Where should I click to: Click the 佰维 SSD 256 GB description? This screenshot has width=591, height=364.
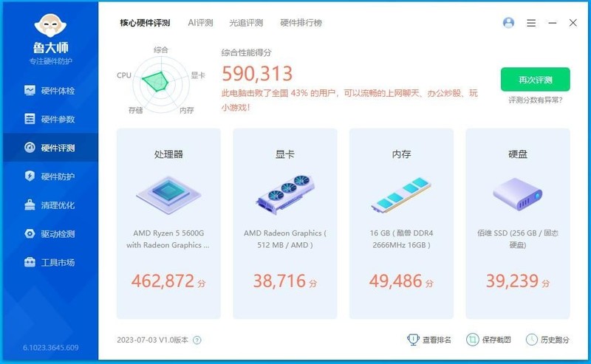518,239
